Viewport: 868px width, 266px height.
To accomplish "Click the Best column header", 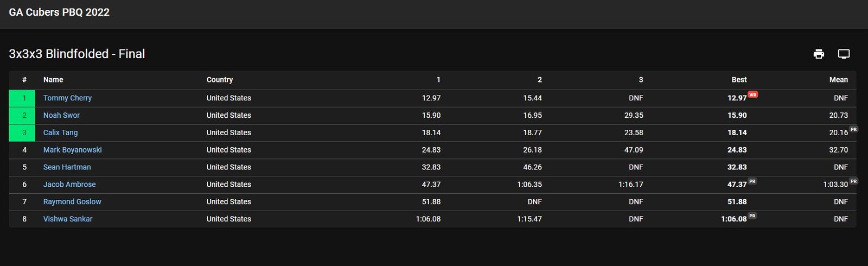I will pos(739,80).
